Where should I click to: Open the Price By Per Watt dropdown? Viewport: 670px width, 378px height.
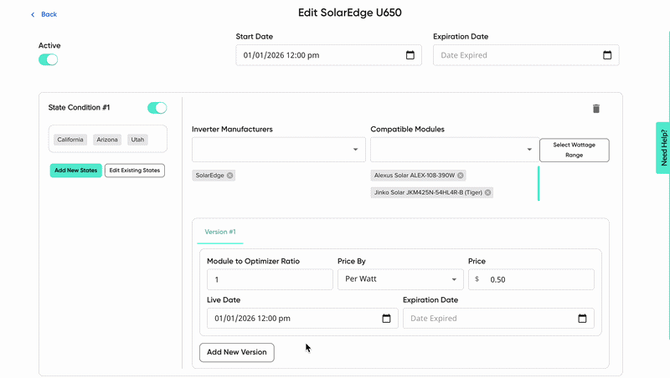[400, 279]
